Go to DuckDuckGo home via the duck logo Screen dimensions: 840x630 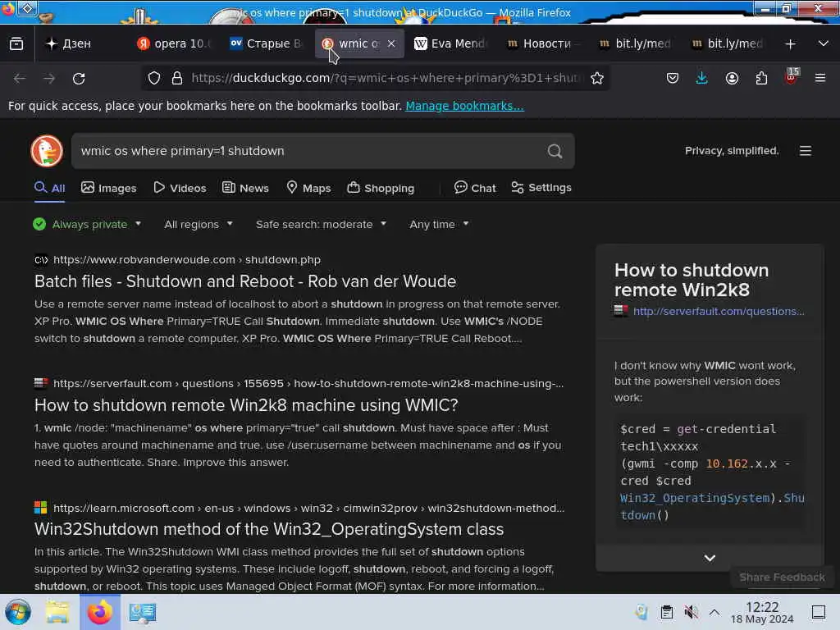click(47, 151)
